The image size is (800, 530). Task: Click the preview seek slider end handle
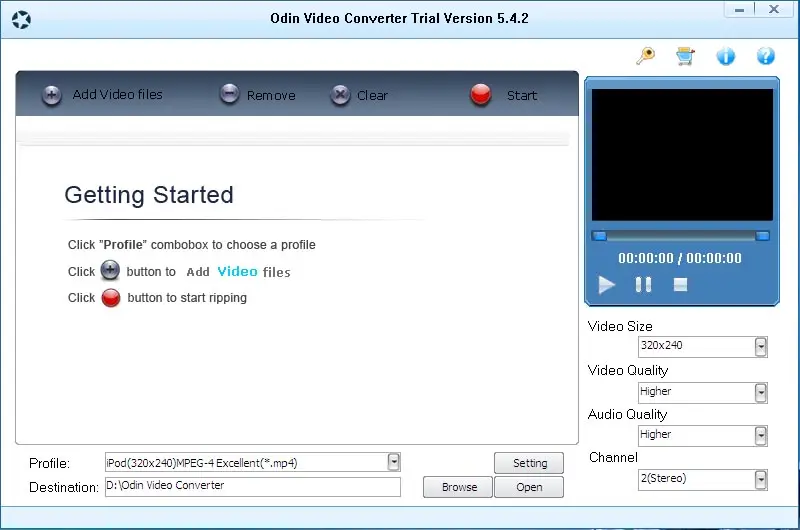click(762, 236)
